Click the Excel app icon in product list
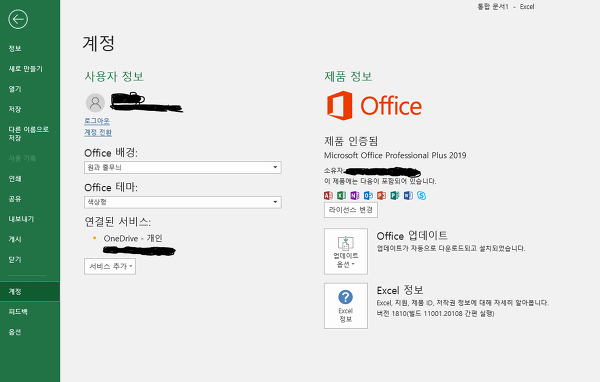 coord(341,196)
